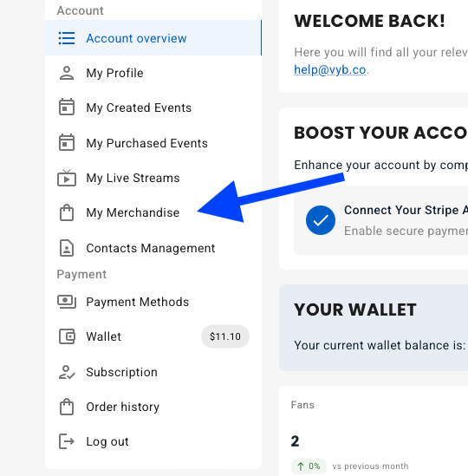Click the My Merchandise shopping bag icon

[x=67, y=212]
